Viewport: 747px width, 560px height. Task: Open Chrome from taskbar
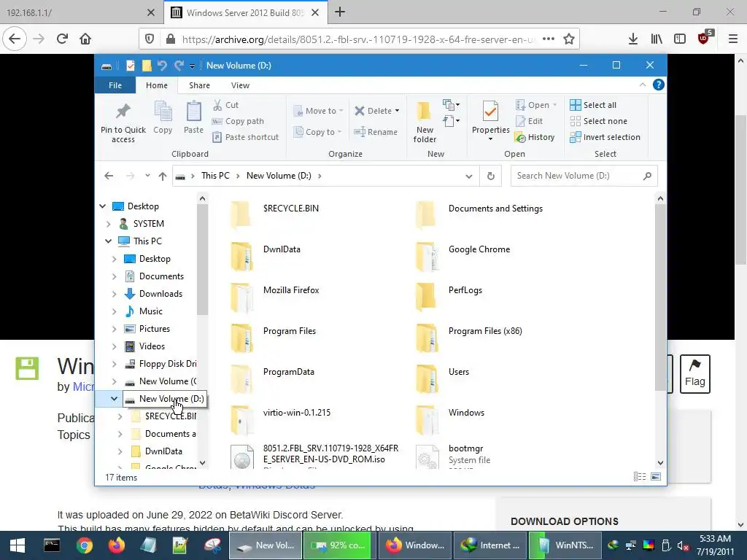tap(84, 545)
